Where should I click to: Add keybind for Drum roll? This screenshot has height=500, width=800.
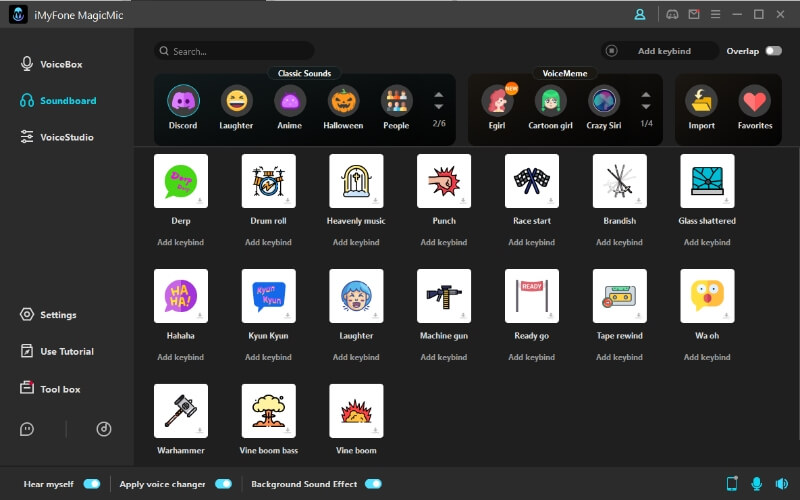coord(268,242)
